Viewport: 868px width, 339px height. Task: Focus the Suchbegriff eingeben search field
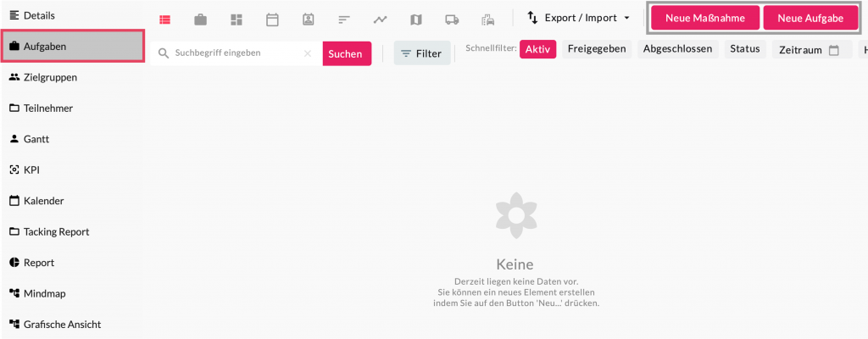[x=234, y=53]
